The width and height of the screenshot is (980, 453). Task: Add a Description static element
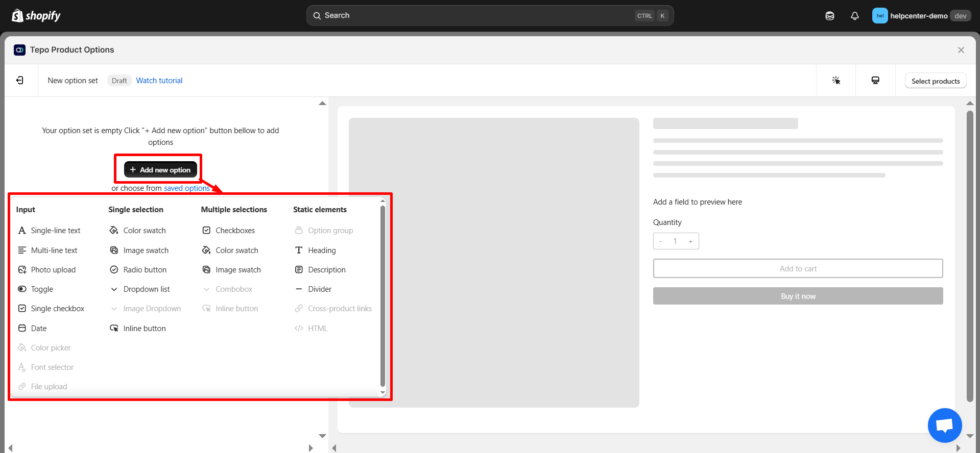click(320, 270)
